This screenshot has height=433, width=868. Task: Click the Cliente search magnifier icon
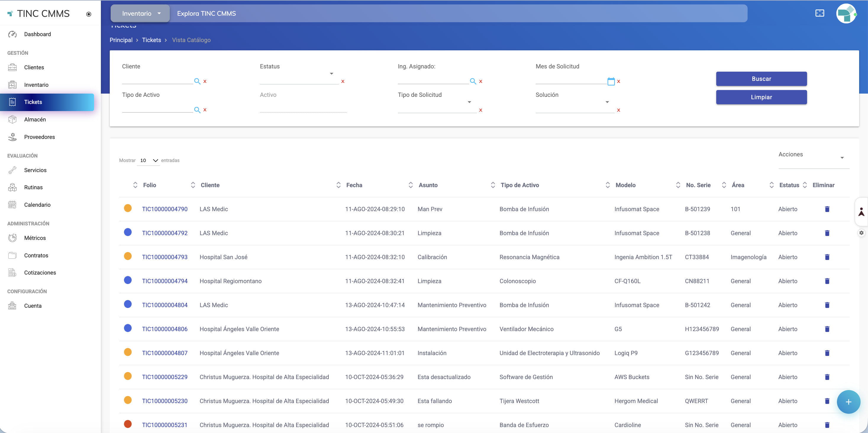coord(197,81)
